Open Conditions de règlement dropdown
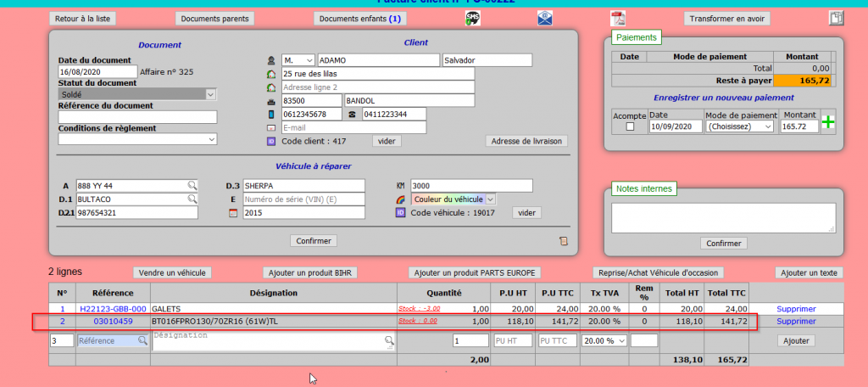 pos(137,140)
